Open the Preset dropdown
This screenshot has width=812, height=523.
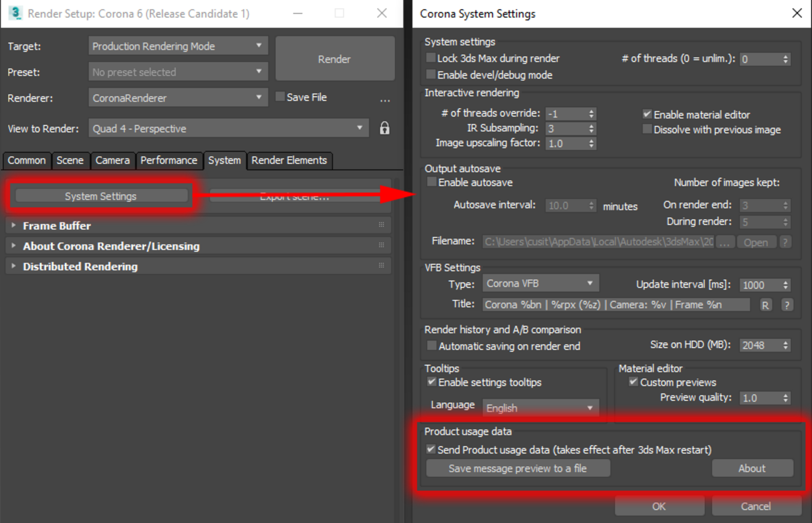click(x=178, y=72)
